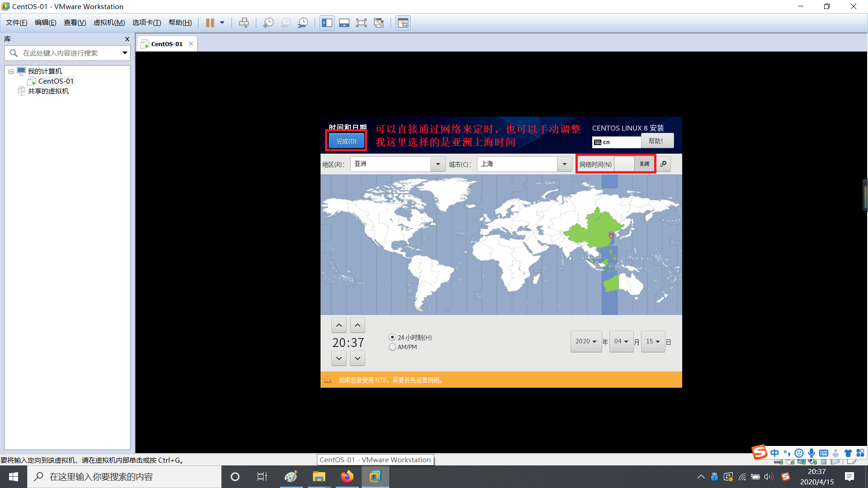Open the 帮助(H) menu
The image size is (868, 488).
[x=180, y=23]
